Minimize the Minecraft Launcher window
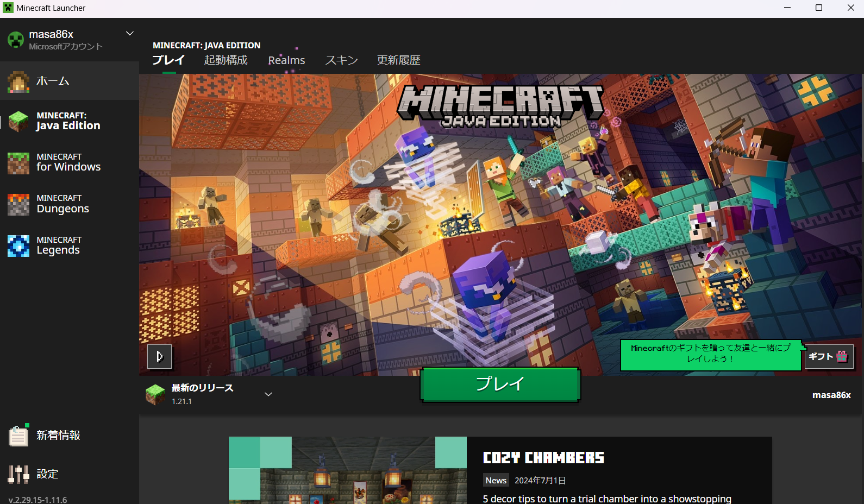Image resolution: width=864 pixels, height=504 pixels. point(787,8)
